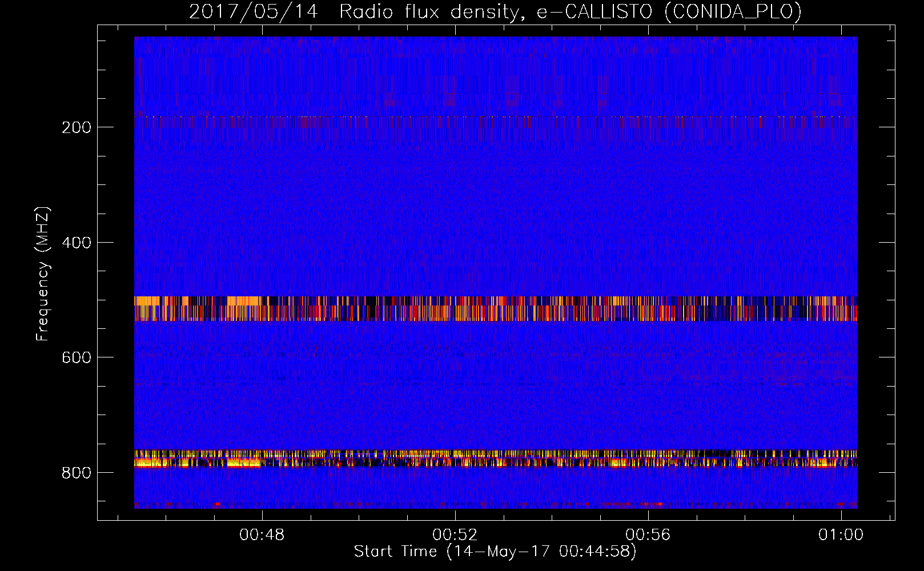Pick the 600 frequency tick label
Viewport: 924px width, 571px height.
coord(77,357)
